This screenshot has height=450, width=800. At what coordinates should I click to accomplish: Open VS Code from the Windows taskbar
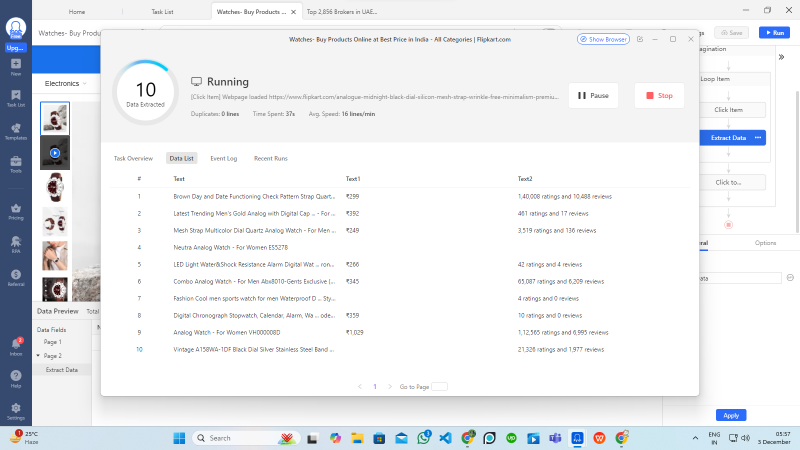click(x=445, y=438)
